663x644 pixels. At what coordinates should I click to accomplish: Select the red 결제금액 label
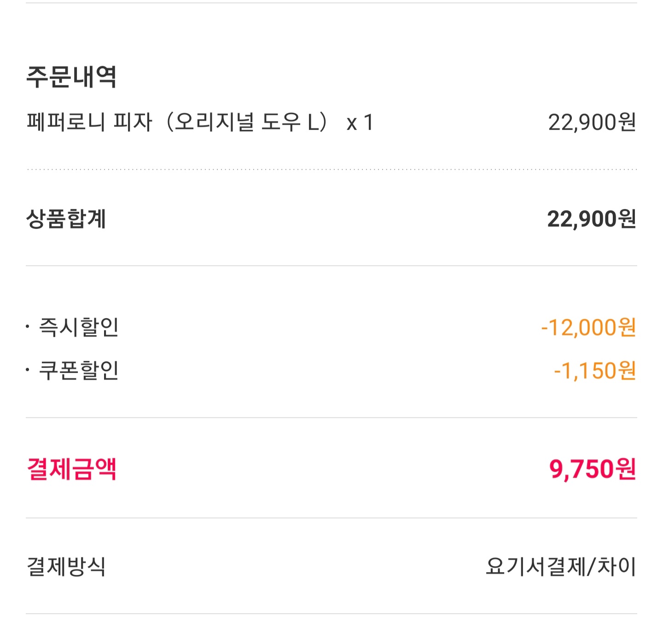[71, 469]
